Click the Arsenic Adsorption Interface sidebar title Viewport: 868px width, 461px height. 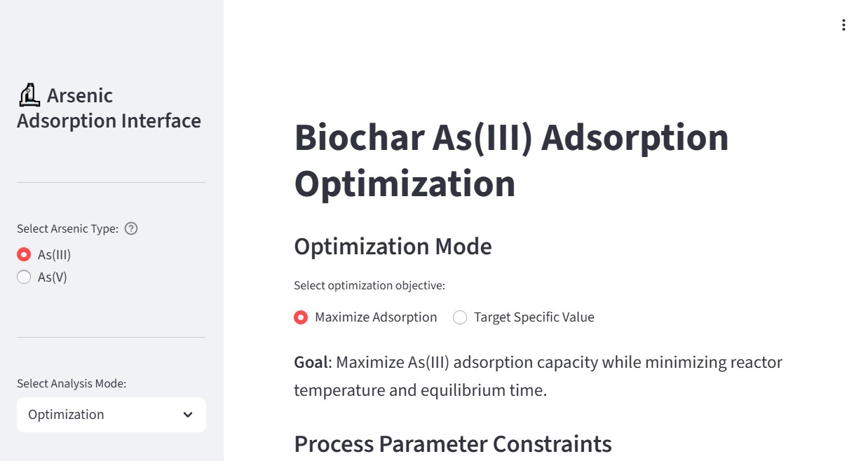coord(109,109)
